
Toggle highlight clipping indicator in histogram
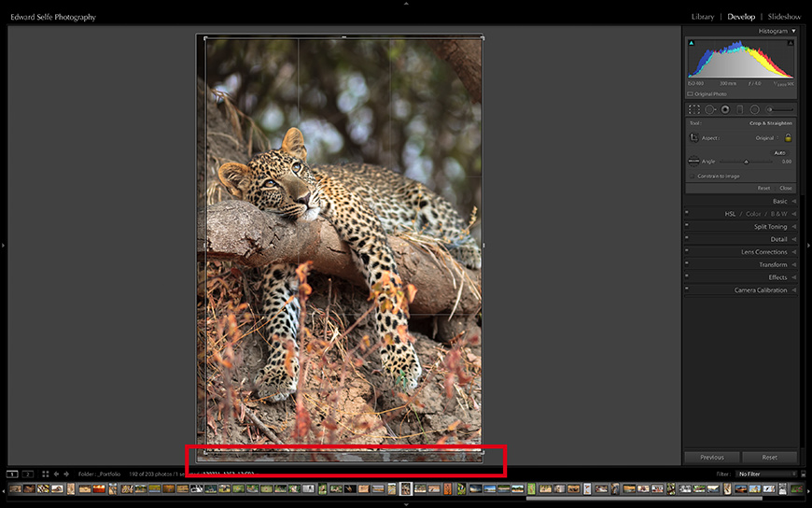click(x=791, y=43)
